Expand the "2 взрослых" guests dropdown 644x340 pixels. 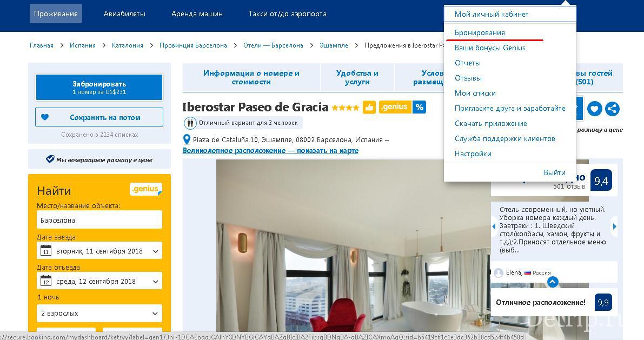tap(99, 313)
